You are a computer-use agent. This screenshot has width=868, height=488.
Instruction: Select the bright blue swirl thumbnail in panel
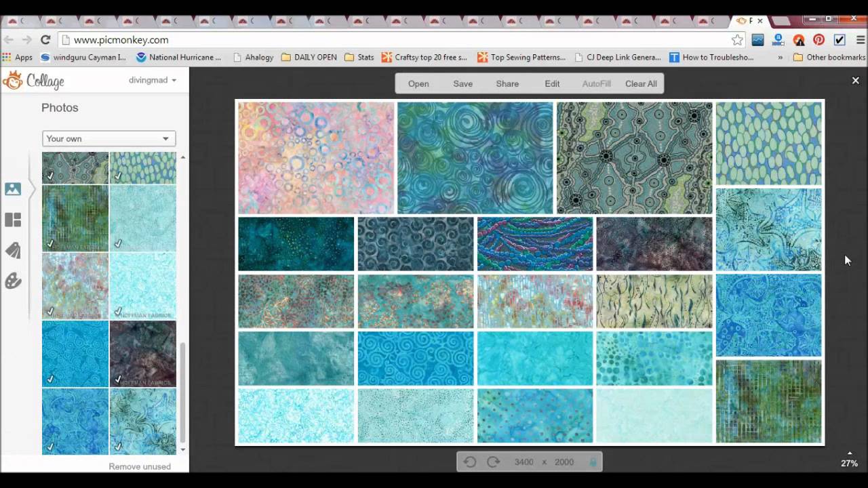coord(75,353)
